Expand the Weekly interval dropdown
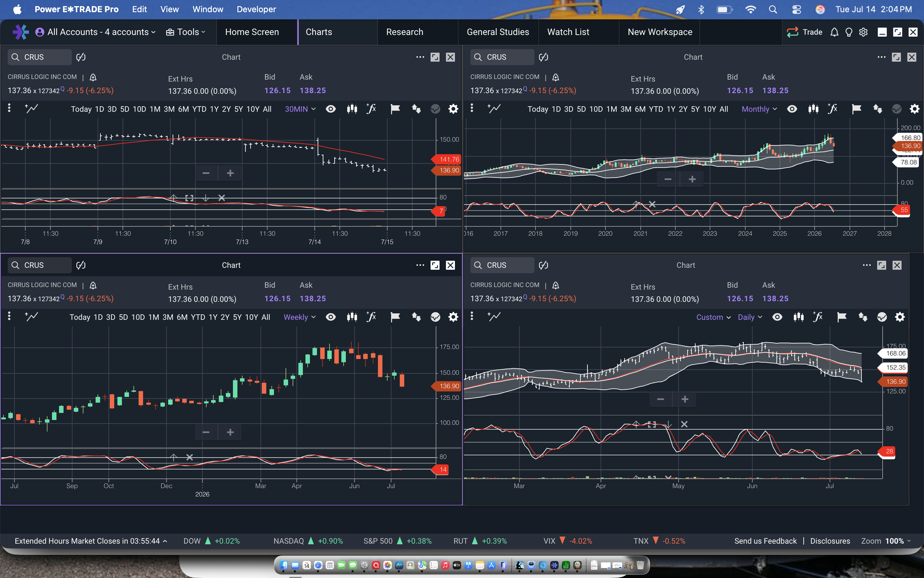 click(299, 317)
